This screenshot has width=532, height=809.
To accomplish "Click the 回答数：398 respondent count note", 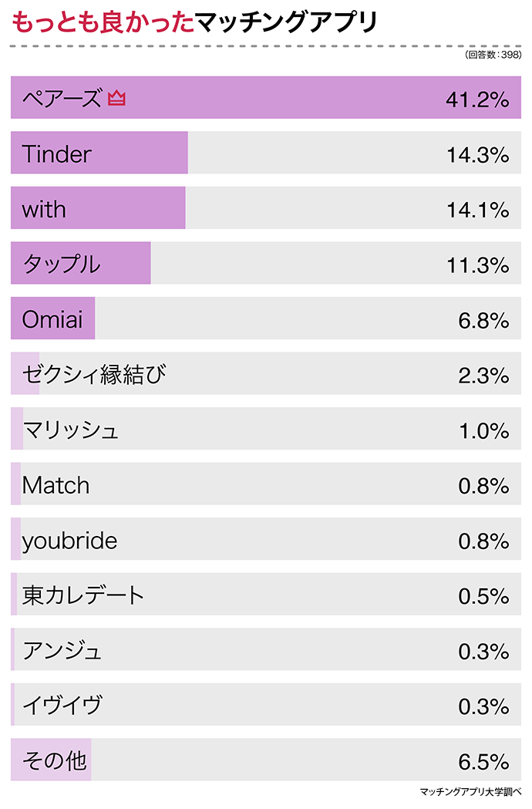I will 493,56.
